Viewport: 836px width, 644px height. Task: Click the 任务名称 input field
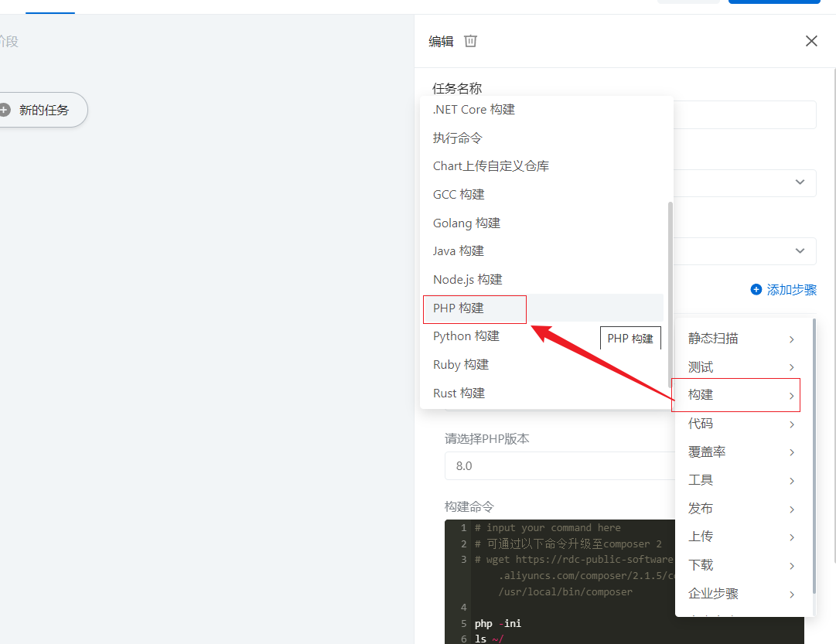[744, 114]
